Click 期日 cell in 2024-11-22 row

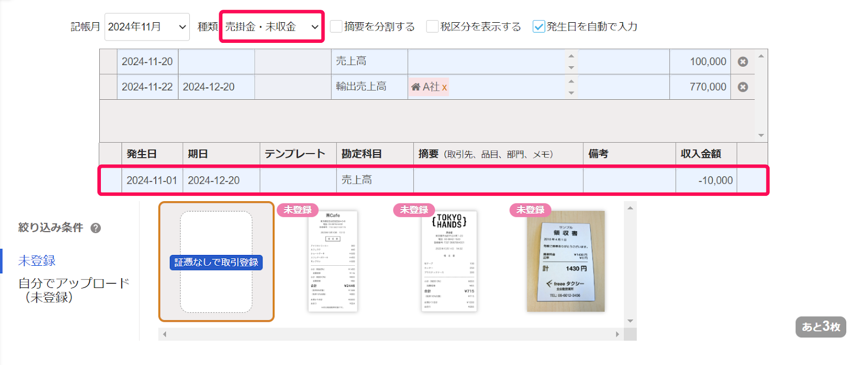[x=216, y=87]
